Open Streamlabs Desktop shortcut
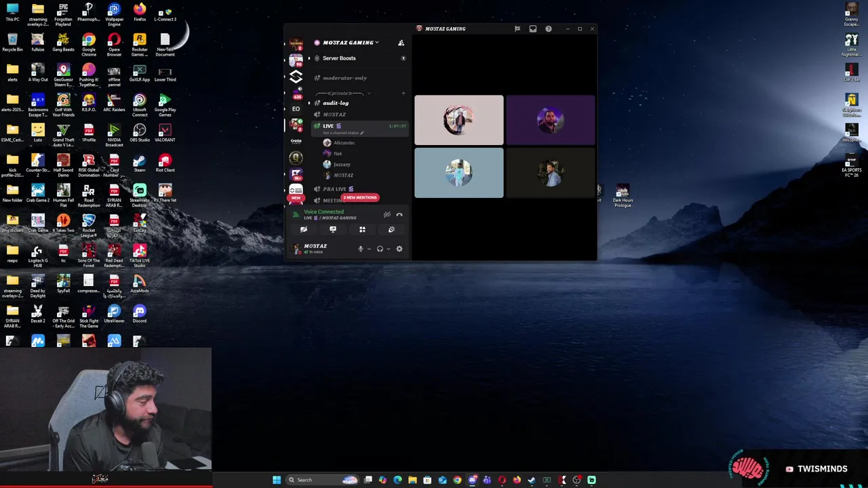The image size is (868, 488). point(140,193)
